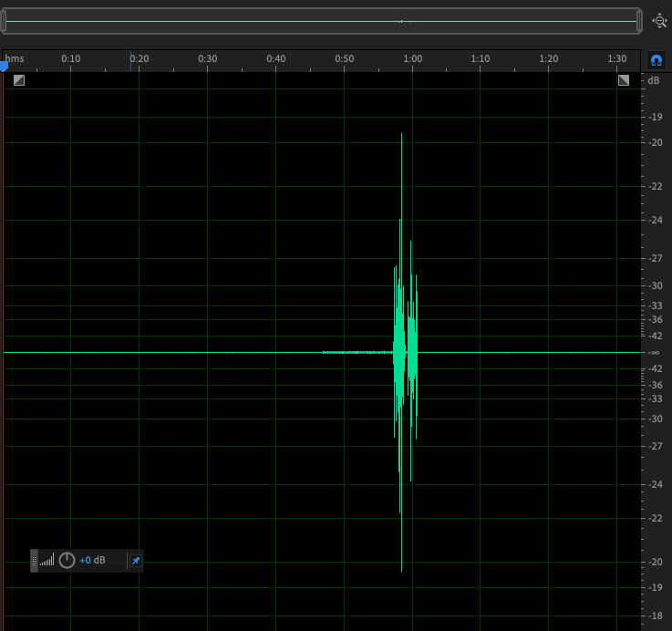Click the zoom navigator icon at top right
This screenshot has width=672, height=631.
[659, 20]
